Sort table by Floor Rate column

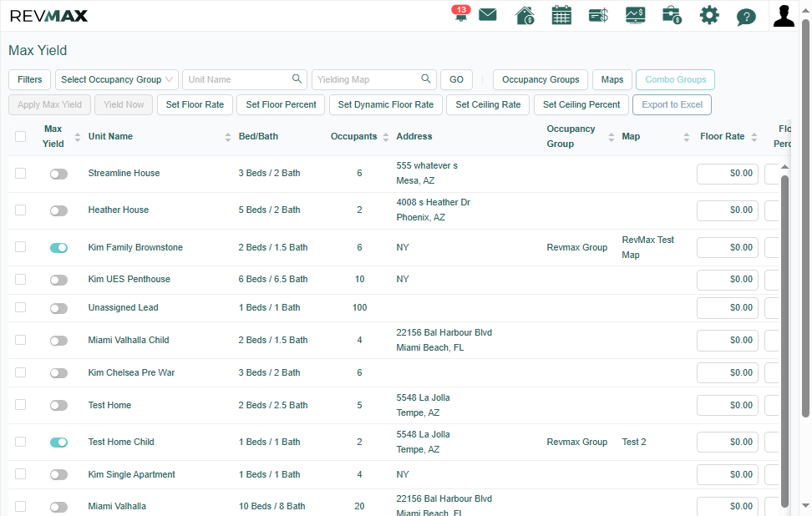(x=754, y=137)
